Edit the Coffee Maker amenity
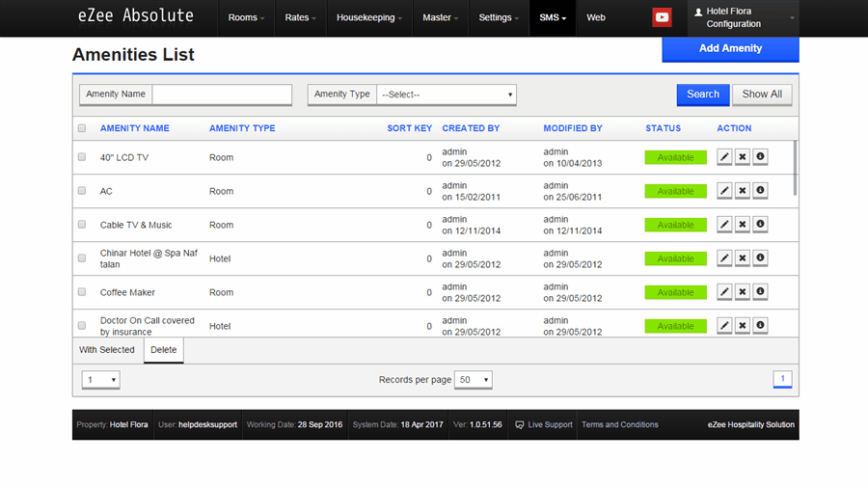This screenshot has width=868, height=487. (x=724, y=292)
